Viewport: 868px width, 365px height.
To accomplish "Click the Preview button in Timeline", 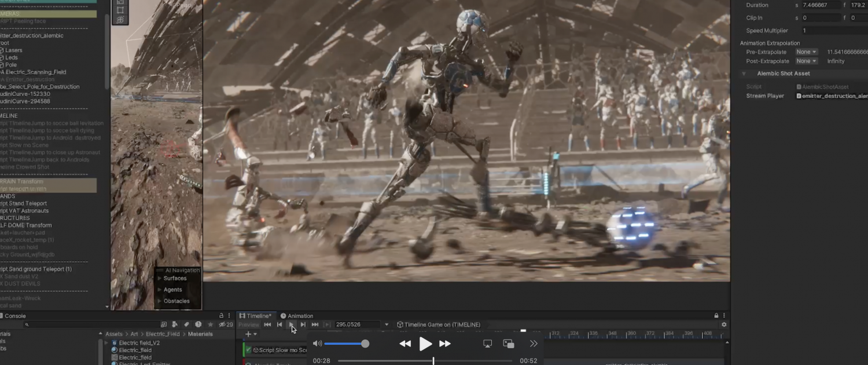I will coord(249,324).
